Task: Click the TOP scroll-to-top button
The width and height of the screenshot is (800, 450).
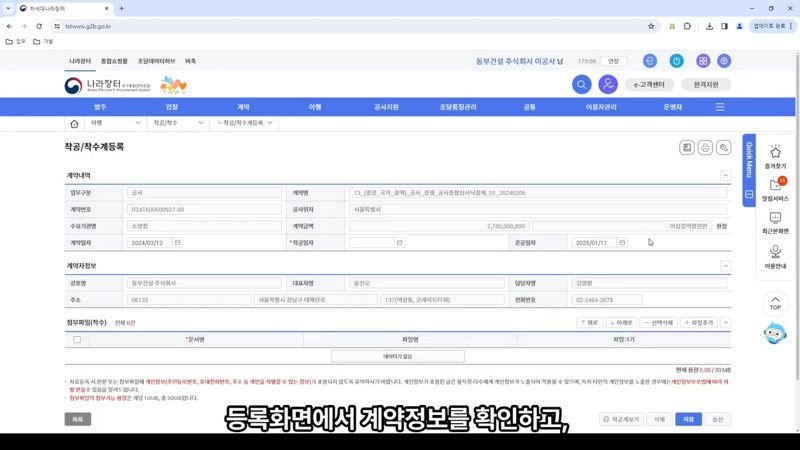Action: coord(775,303)
